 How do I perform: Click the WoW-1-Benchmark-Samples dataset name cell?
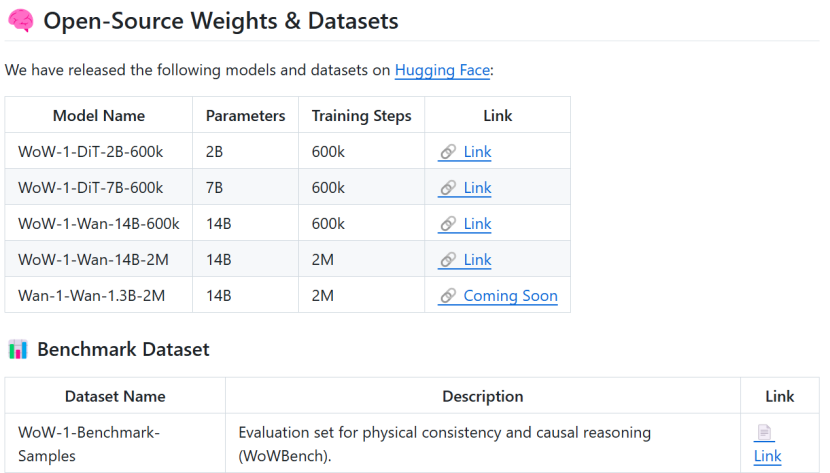[x=89, y=444]
